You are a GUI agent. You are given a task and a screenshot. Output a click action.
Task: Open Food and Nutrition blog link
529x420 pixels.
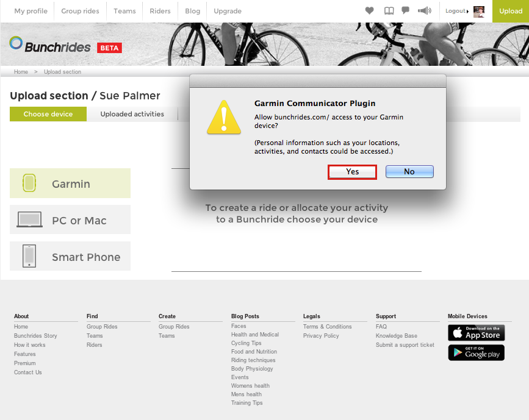point(254,352)
